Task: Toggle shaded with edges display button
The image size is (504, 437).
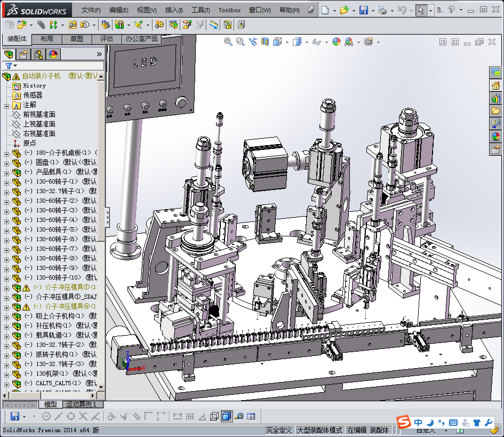Action: [x=227, y=416]
